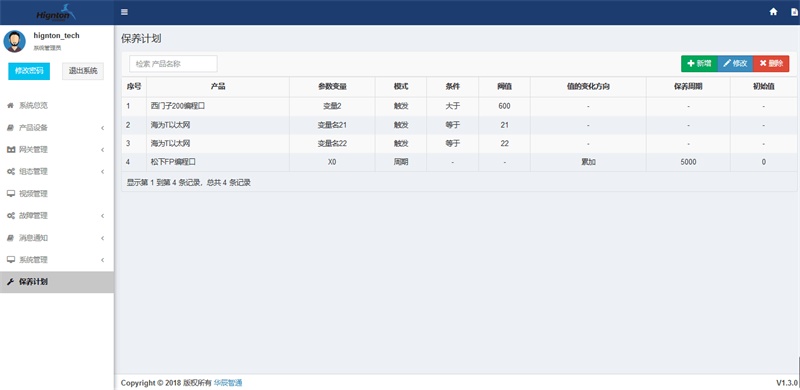Click the 大于 condition cell
The width and height of the screenshot is (800, 390).
coord(453,106)
